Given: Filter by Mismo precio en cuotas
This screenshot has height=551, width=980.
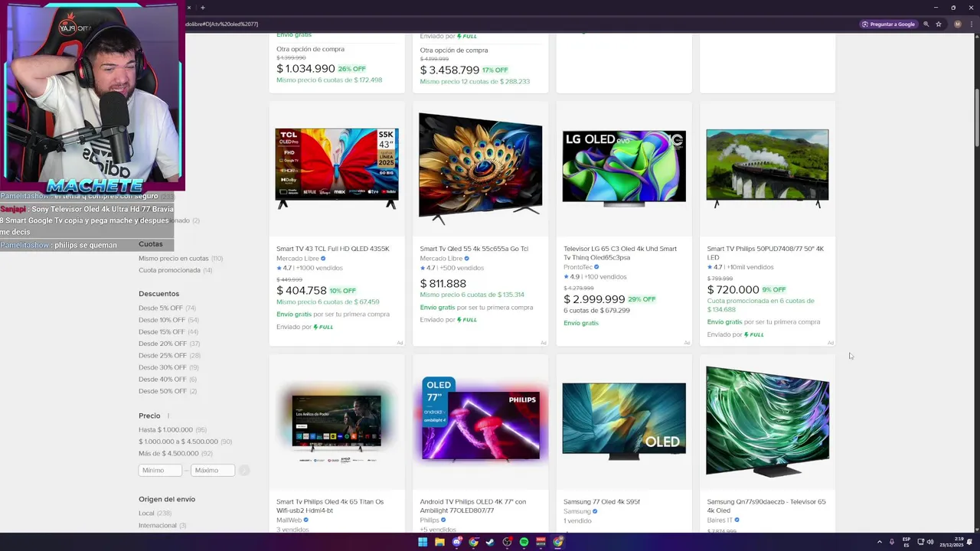Looking at the screenshot, I should point(180,259).
